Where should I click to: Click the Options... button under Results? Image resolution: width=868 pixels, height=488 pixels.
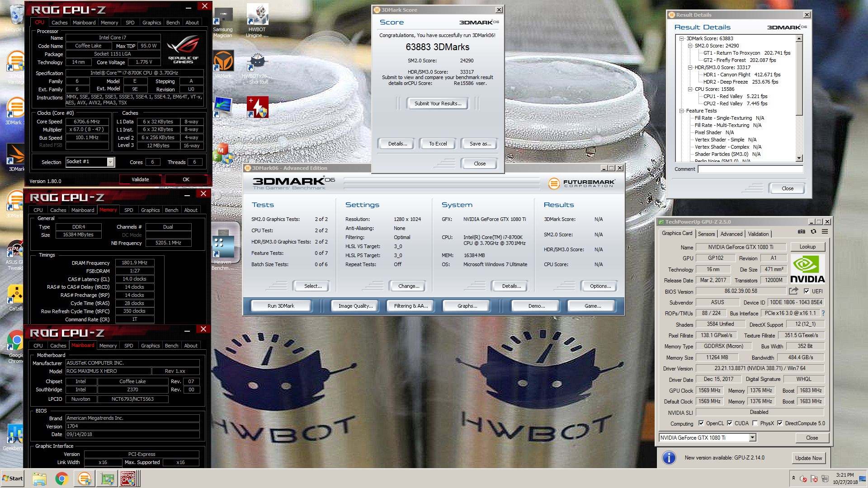click(600, 286)
